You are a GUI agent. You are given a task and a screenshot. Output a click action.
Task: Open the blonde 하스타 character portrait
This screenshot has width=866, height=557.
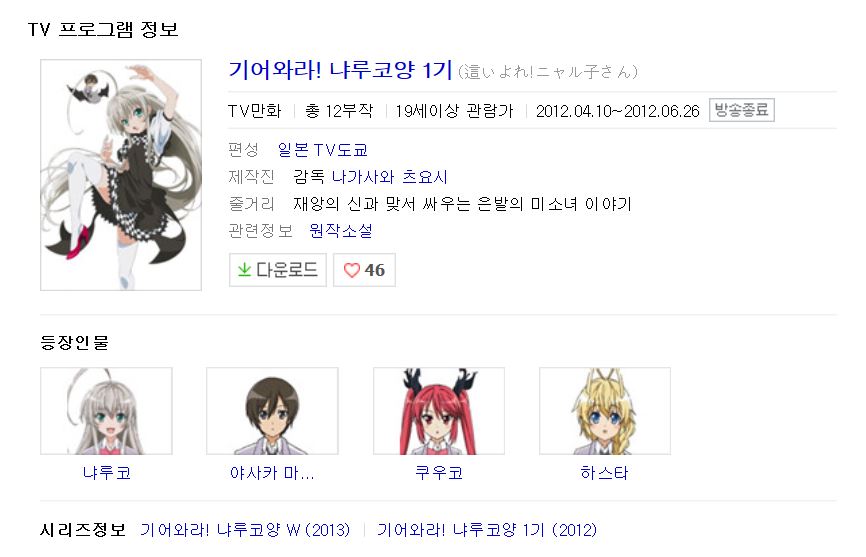point(605,411)
